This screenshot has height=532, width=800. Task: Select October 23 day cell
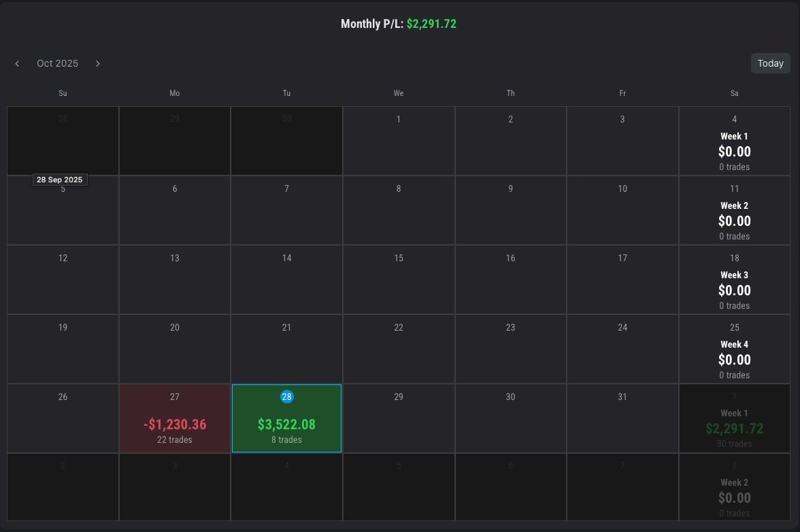511,349
